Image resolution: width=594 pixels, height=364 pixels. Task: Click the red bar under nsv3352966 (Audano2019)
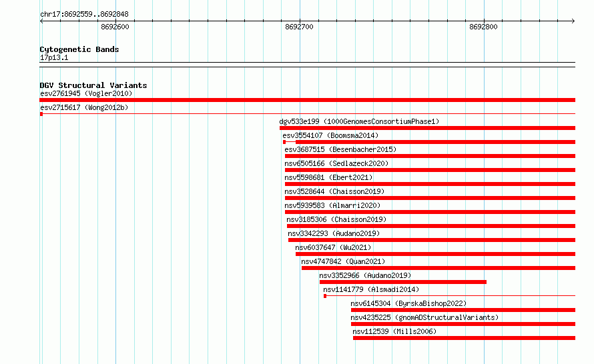tap(403, 282)
